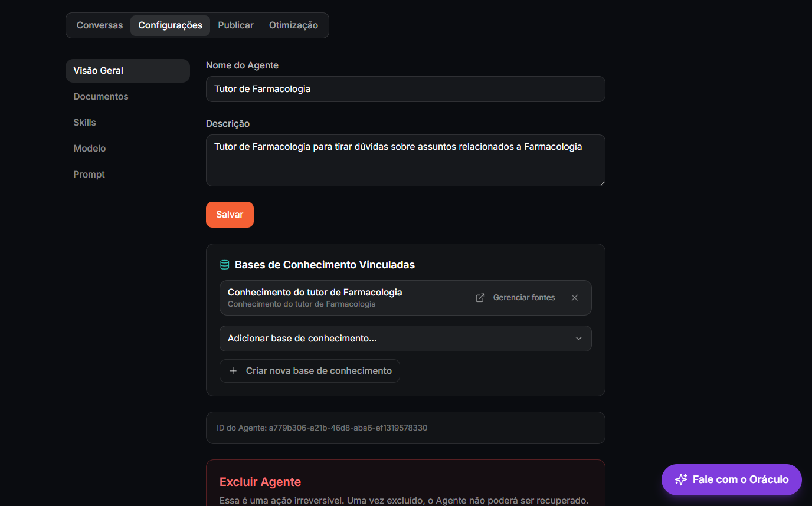Switch to the Conversas tab

click(x=100, y=25)
